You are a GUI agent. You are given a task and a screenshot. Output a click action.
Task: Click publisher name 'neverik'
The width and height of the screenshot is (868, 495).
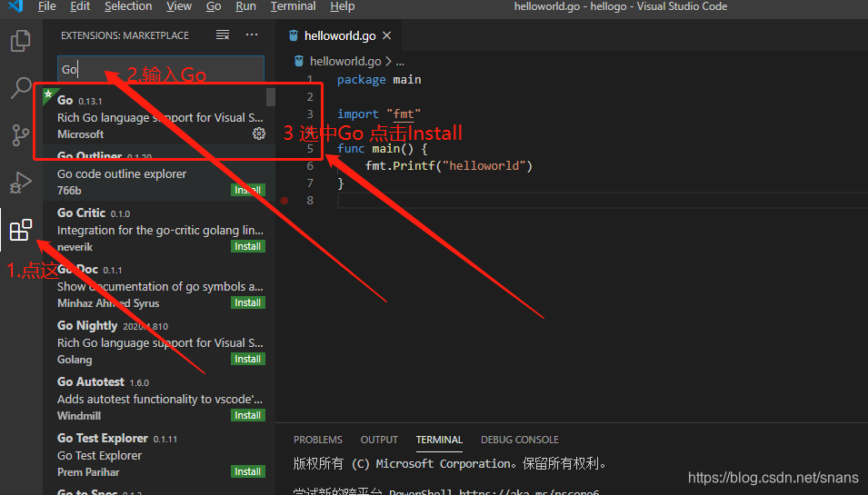pyautogui.click(x=75, y=247)
